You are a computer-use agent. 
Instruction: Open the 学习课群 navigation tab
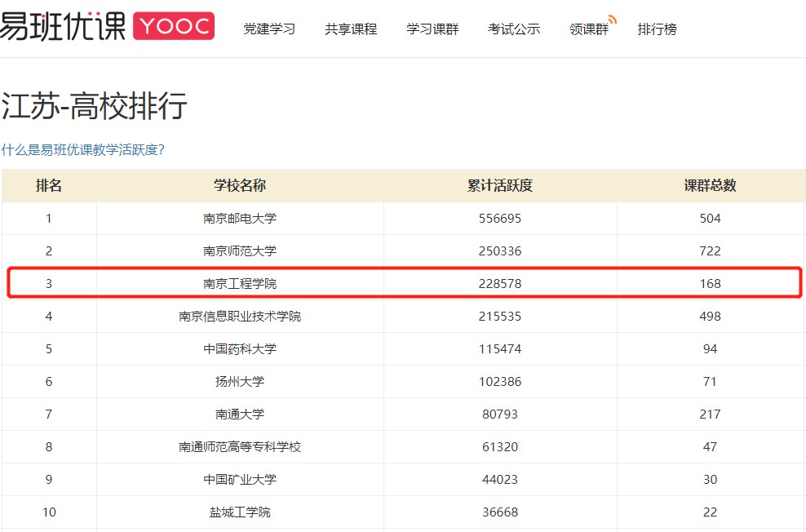(x=432, y=29)
